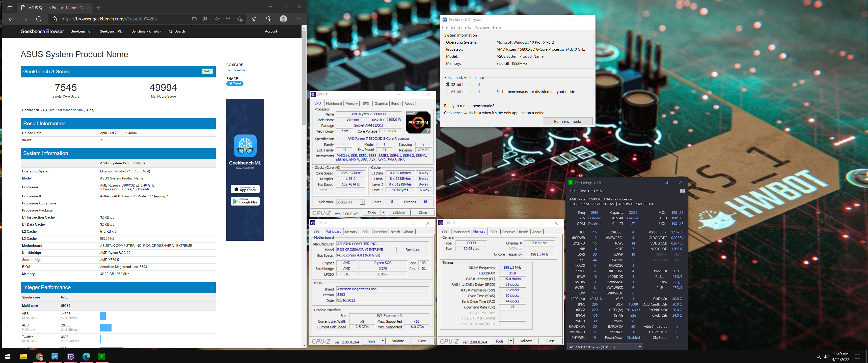The image size is (868, 363).
Task: Open the Account dropdown menu
Action: point(272,31)
